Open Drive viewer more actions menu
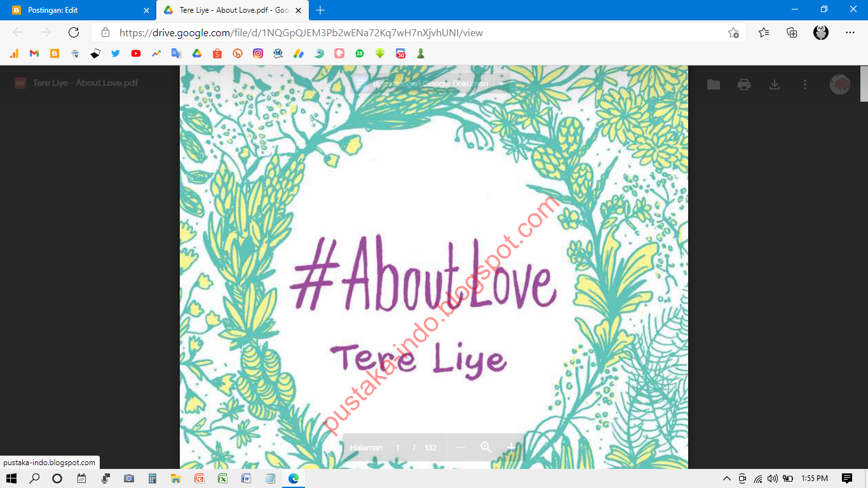This screenshot has width=868, height=488. coord(805,85)
